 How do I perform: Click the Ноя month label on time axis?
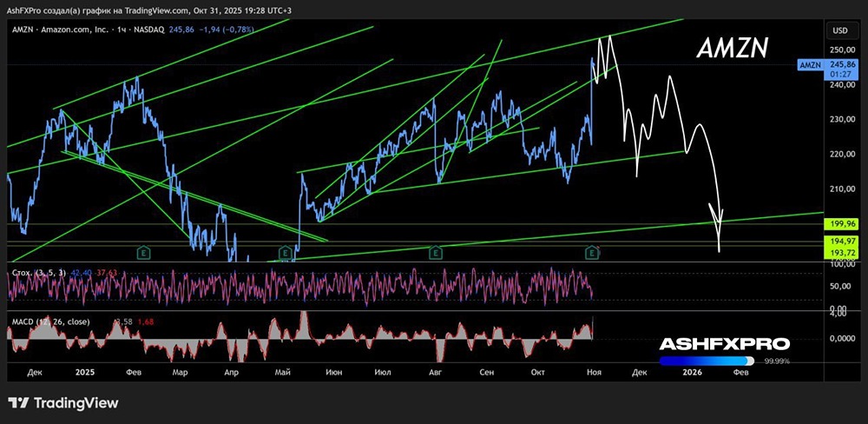coord(594,373)
